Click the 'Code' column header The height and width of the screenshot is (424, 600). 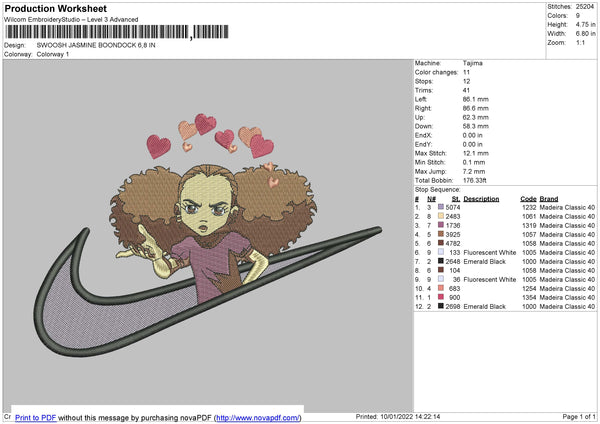[528, 199]
